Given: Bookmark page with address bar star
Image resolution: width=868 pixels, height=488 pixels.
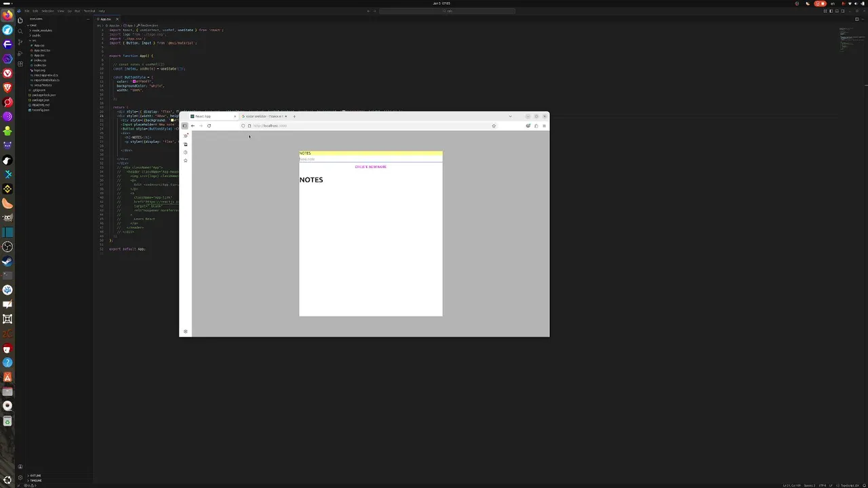Looking at the screenshot, I should click(494, 125).
